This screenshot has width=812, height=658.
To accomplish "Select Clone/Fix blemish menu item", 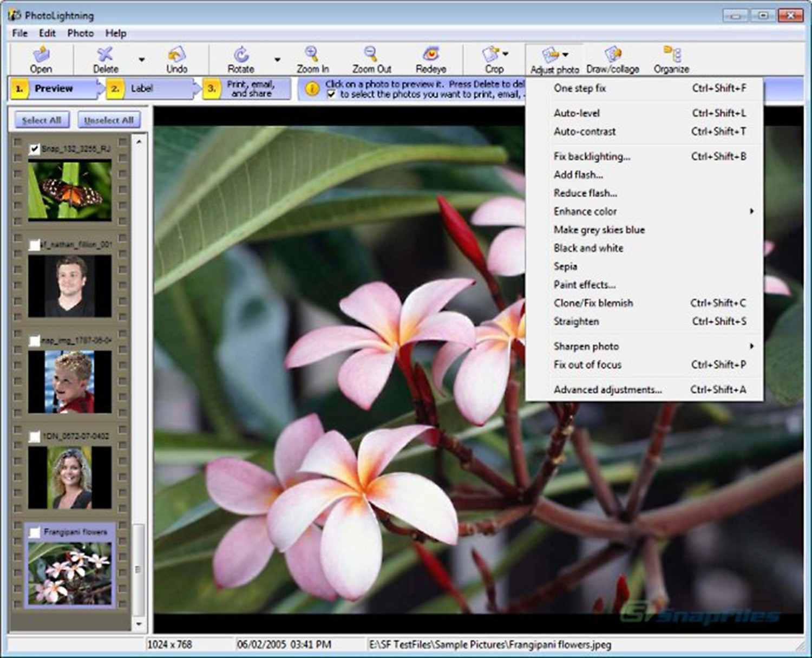I will [x=644, y=303].
